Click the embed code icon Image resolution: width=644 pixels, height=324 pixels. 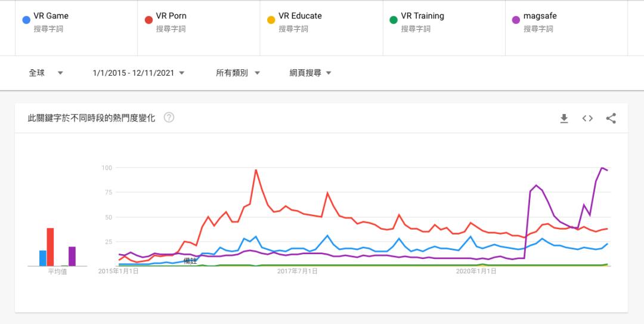pyautogui.click(x=587, y=118)
